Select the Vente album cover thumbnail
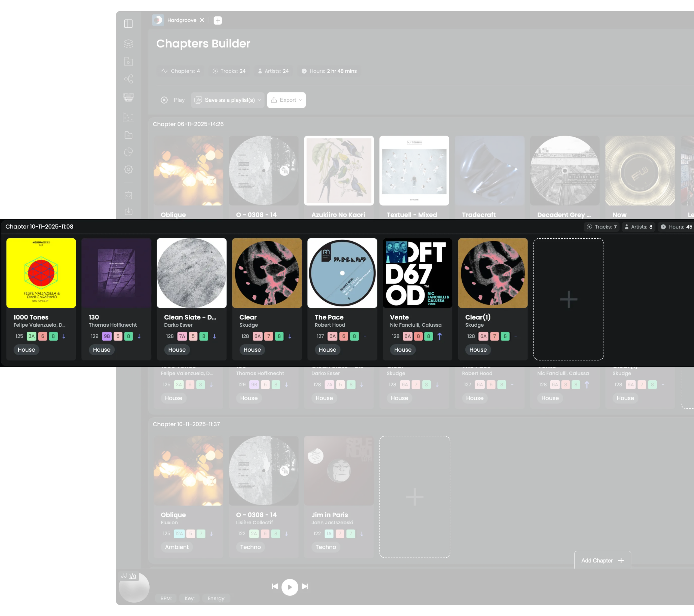Screen dimensions: 694x616 pos(417,273)
